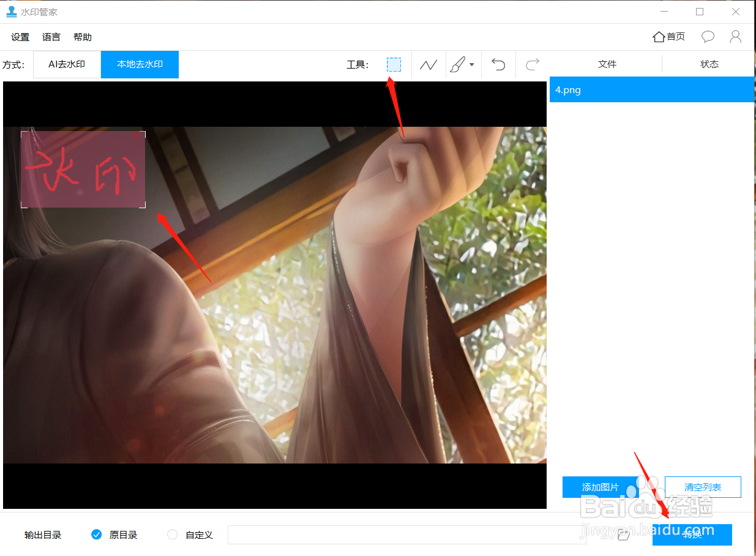The width and height of the screenshot is (756, 556).
Task: Click the image preview canvas
Action: tap(275, 295)
